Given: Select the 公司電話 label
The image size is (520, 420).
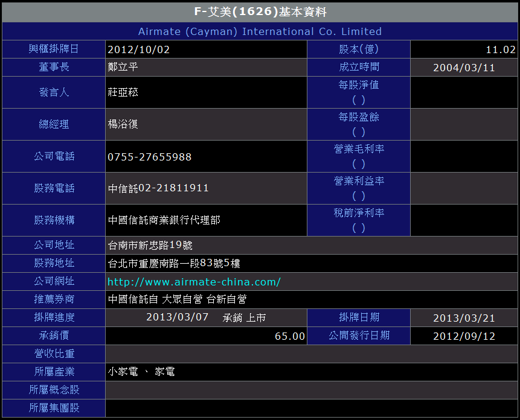Looking at the screenshot, I should pyautogui.click(x=54, y=156).
